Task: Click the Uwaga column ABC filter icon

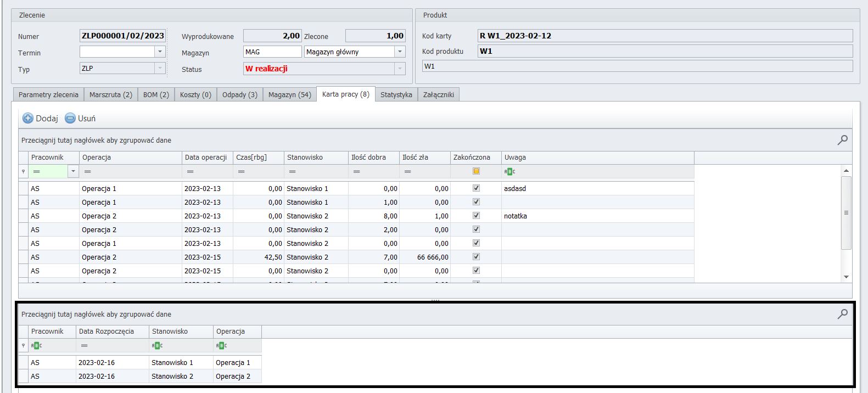Action: click(509, 172)
